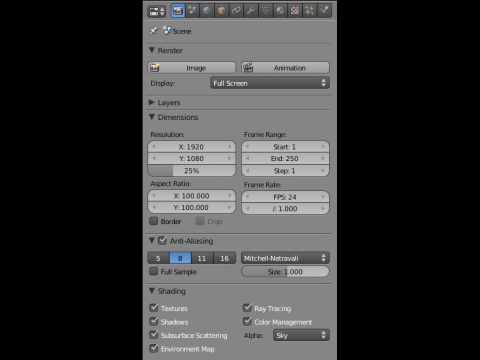Click the FPS 24 field
The image size is (480, 360).
[x=285, y=197]
